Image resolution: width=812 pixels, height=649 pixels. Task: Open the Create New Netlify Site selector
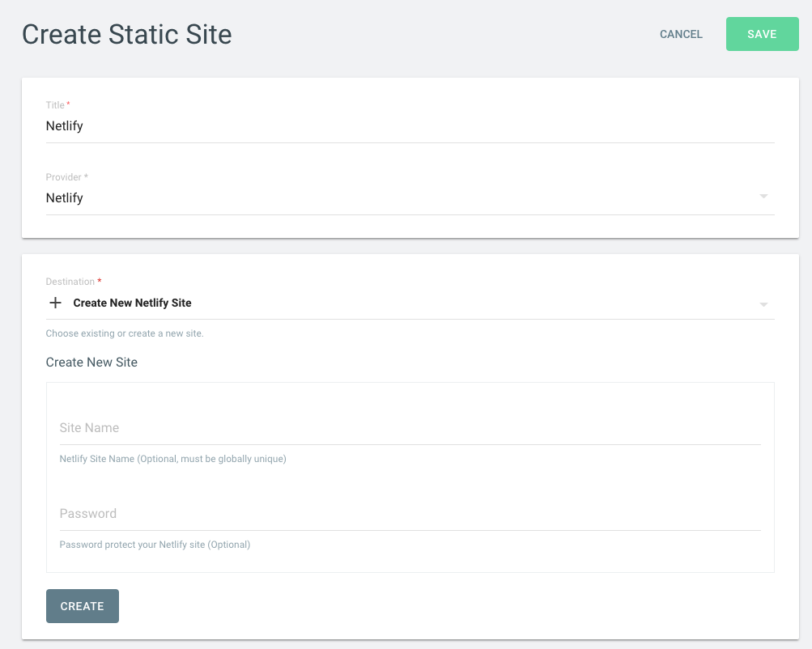[x=410, y=303]
